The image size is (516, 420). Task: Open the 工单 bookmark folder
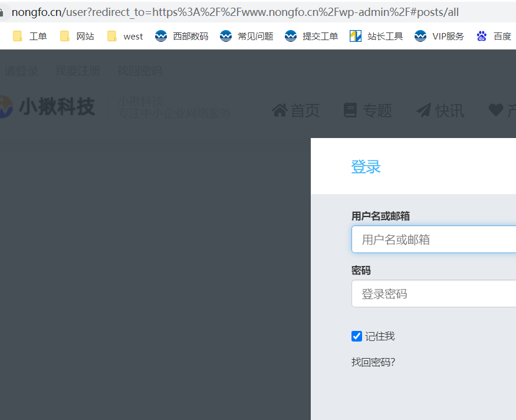(30, 36)
